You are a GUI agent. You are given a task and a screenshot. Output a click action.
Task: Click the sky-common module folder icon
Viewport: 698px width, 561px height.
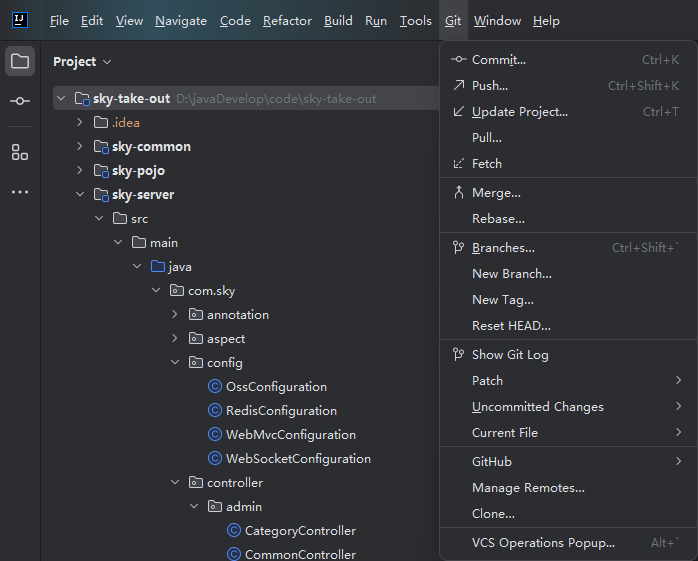(x=101, y=146)
